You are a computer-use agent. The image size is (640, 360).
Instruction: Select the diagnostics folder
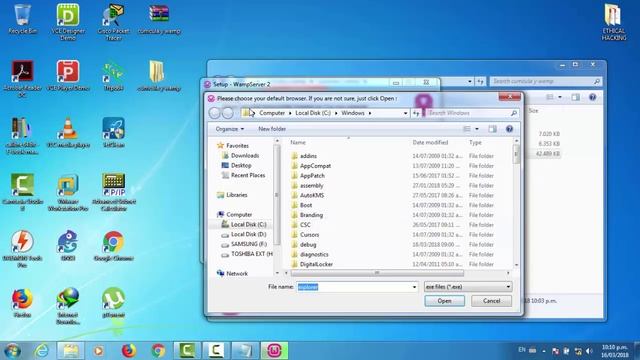[314, 254]
